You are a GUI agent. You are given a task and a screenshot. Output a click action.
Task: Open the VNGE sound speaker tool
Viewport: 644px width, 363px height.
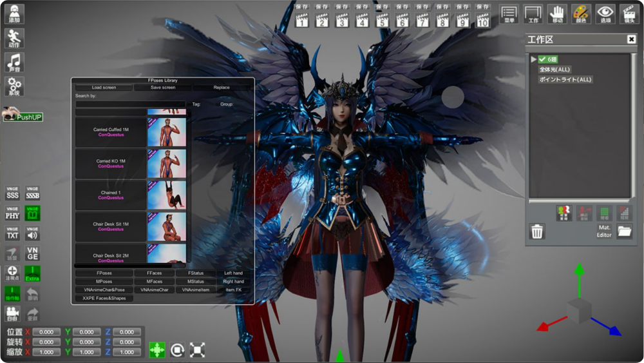click(32, 233)
